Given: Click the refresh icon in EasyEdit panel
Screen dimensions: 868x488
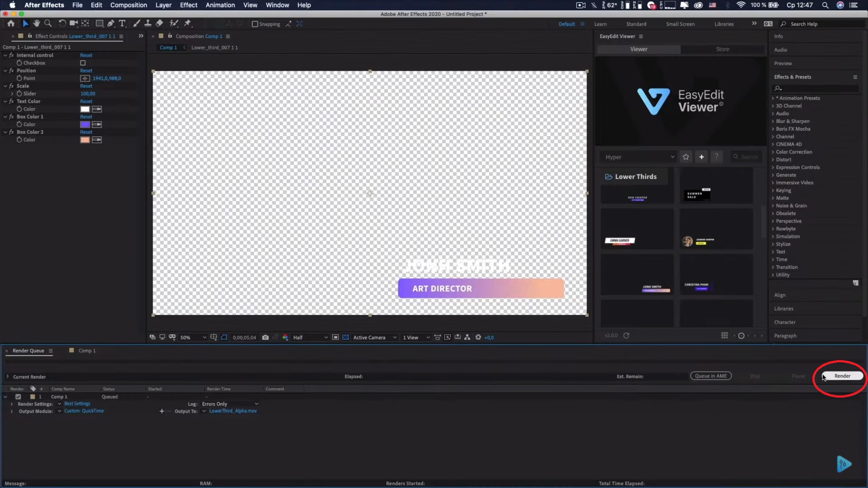Looking at the screenshot, I should (x=626, y=335).
